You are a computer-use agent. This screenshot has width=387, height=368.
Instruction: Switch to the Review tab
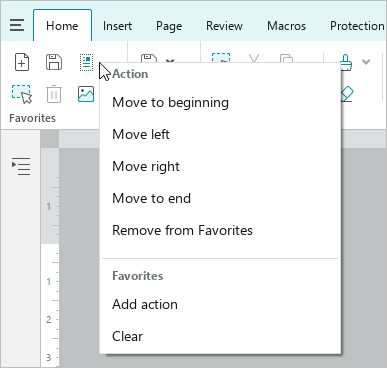(224, 26)
